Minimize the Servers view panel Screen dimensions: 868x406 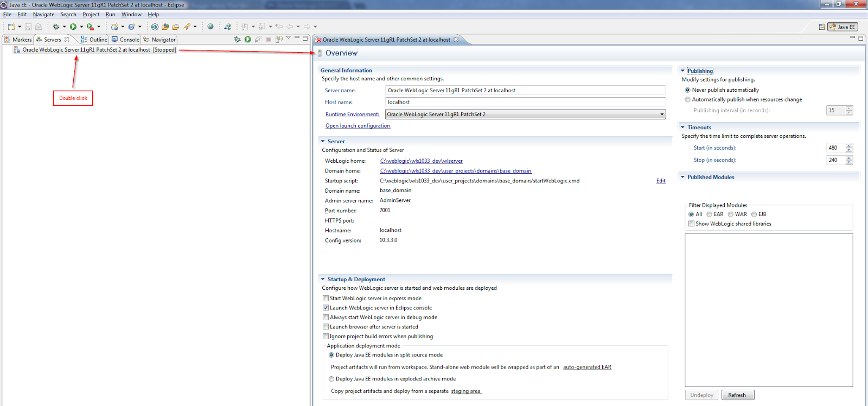(x=297, y=37)
